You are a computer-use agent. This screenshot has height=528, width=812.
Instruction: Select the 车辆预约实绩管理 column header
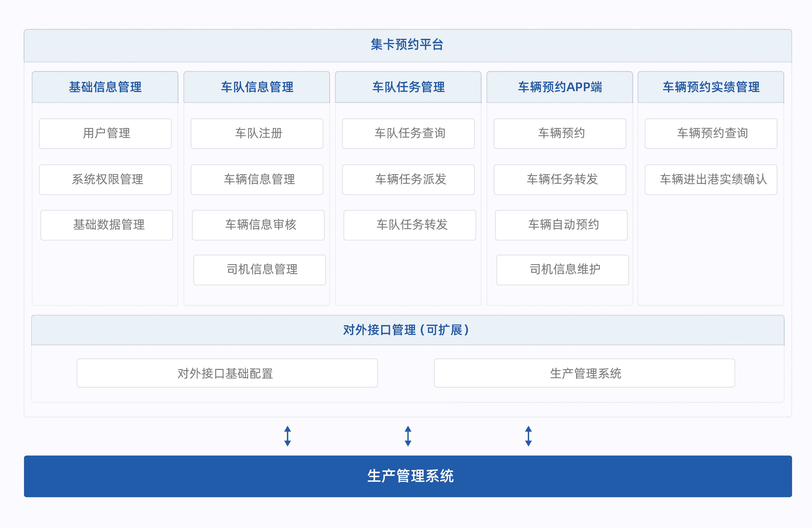tap(711, 87)
